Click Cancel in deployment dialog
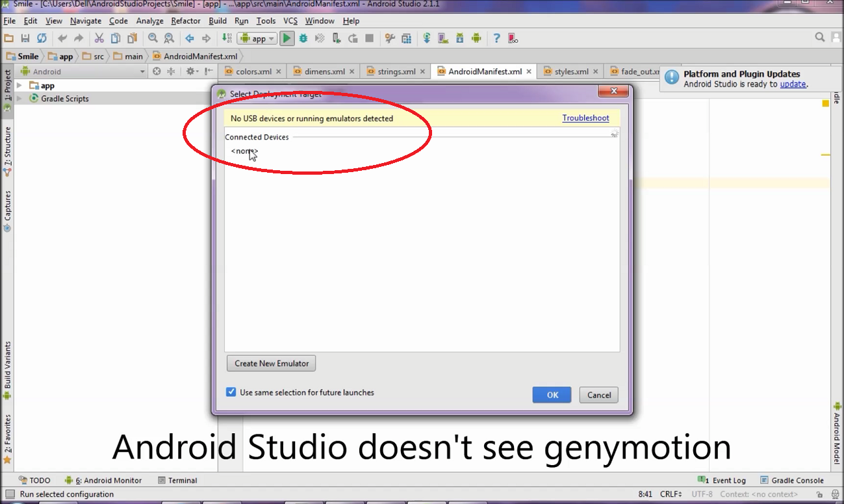Screen dimensions: 844x504 [x=599, y=395]
